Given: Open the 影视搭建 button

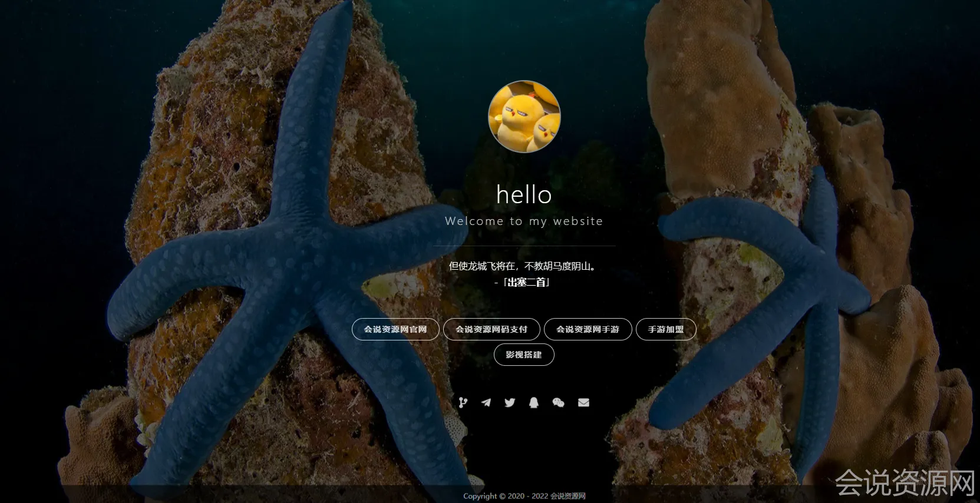Looking at the screenshot, I should click(524, 355).
